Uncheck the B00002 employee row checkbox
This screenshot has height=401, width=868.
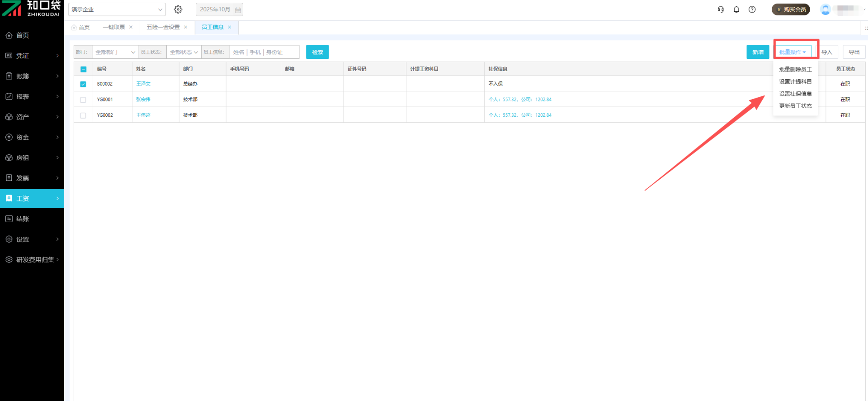(83, 84)
